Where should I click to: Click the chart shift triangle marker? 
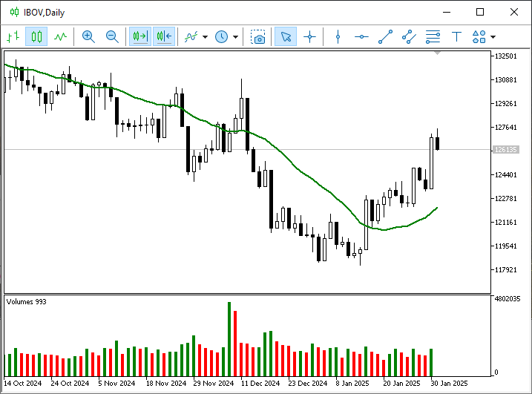[437, 53]
